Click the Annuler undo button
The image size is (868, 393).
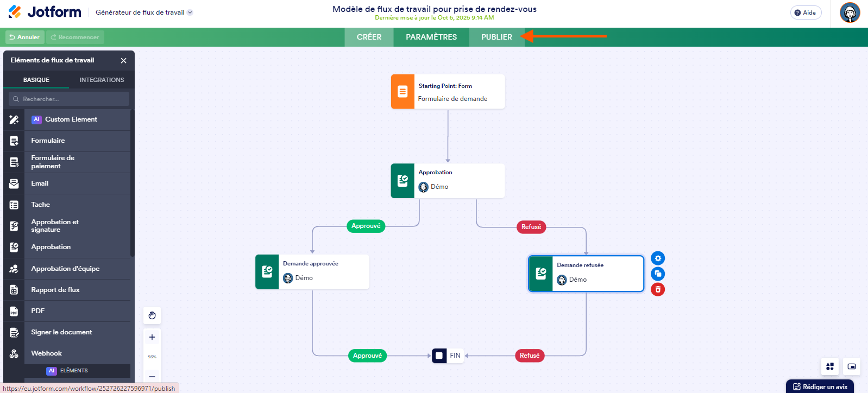(24, 37)
